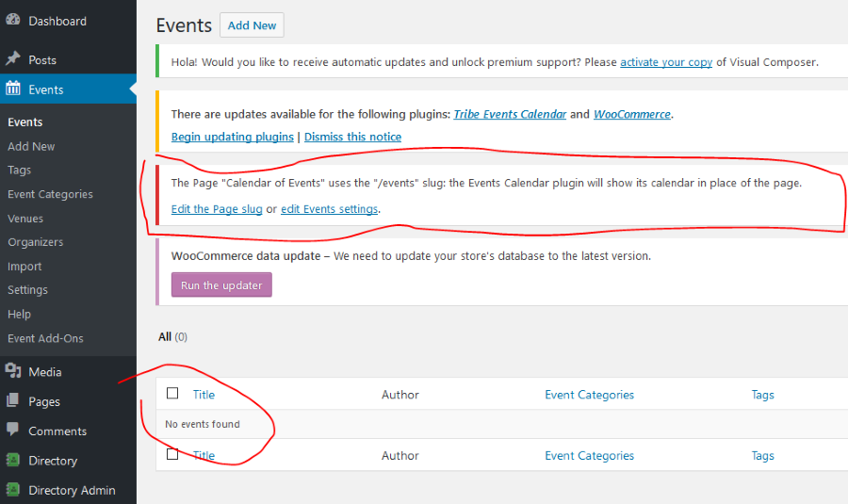Select the Events submenu item
The height and width of the screenshot is (504, 848).
(x=24, y=122)
